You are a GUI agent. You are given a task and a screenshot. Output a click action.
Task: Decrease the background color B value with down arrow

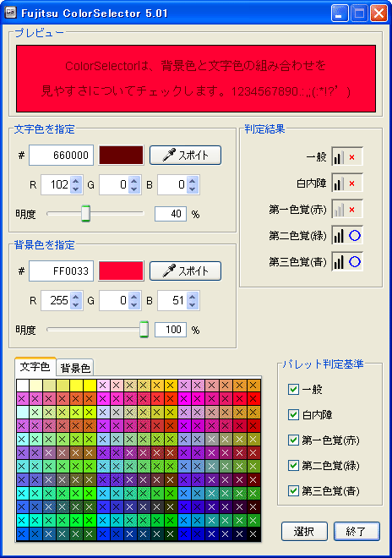[193, 305]
